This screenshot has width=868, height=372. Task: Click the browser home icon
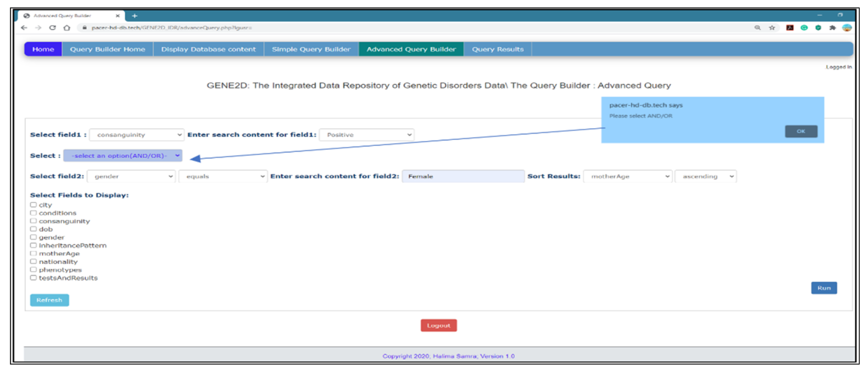click(x=67, y=28)
